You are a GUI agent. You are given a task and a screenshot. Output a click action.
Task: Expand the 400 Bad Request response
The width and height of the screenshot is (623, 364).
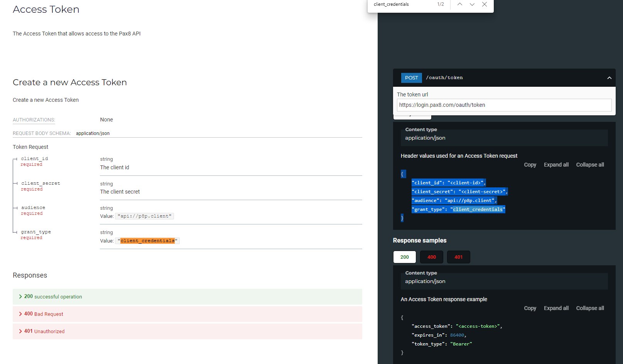tap(44, 314)
